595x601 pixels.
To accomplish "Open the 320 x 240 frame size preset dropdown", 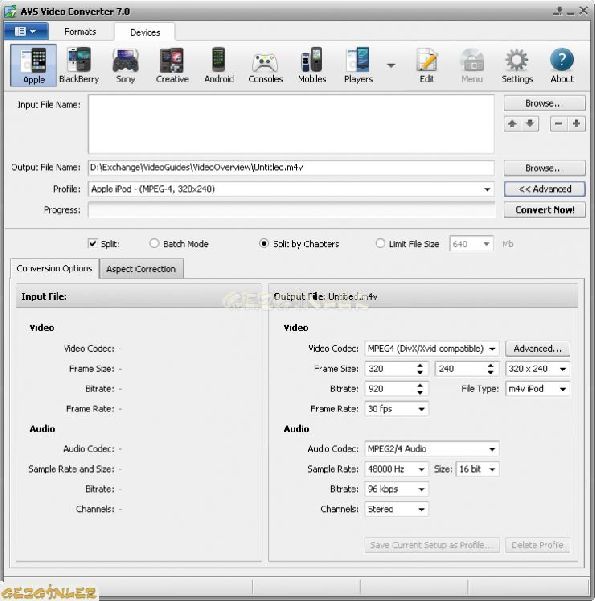I will (x=563, y=369).
